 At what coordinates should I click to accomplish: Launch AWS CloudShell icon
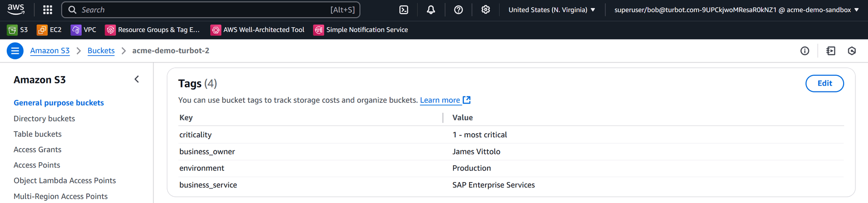(404, 10)
